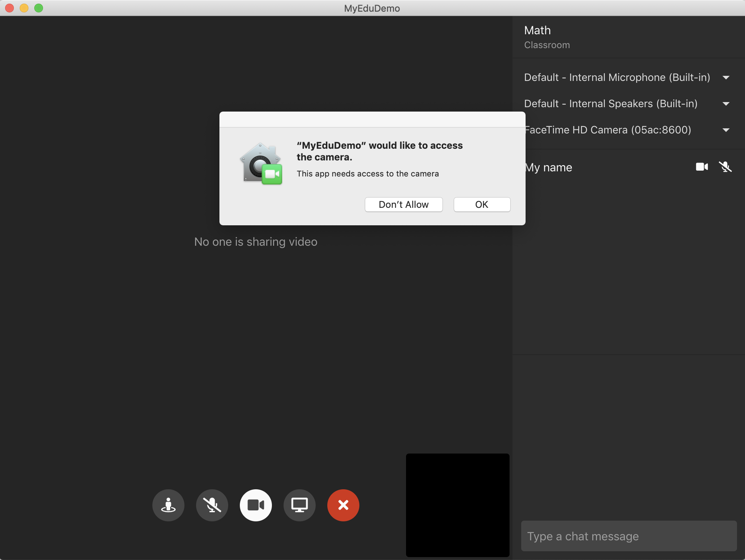The height and width of the screenshot is (560, 745).
Task: Toggle microphone icon in My name row
Action: [x=725, y=167]
